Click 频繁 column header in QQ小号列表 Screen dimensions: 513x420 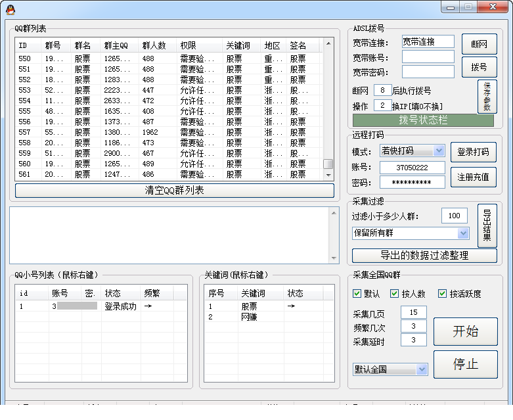pyautogui.click(x=157, y=293)
